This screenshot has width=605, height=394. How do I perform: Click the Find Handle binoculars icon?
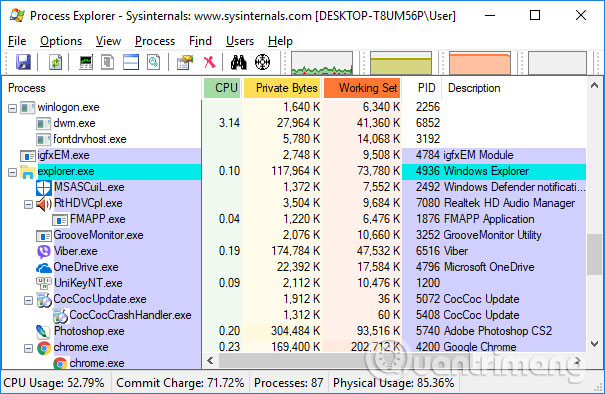click(x=238, y=62)
